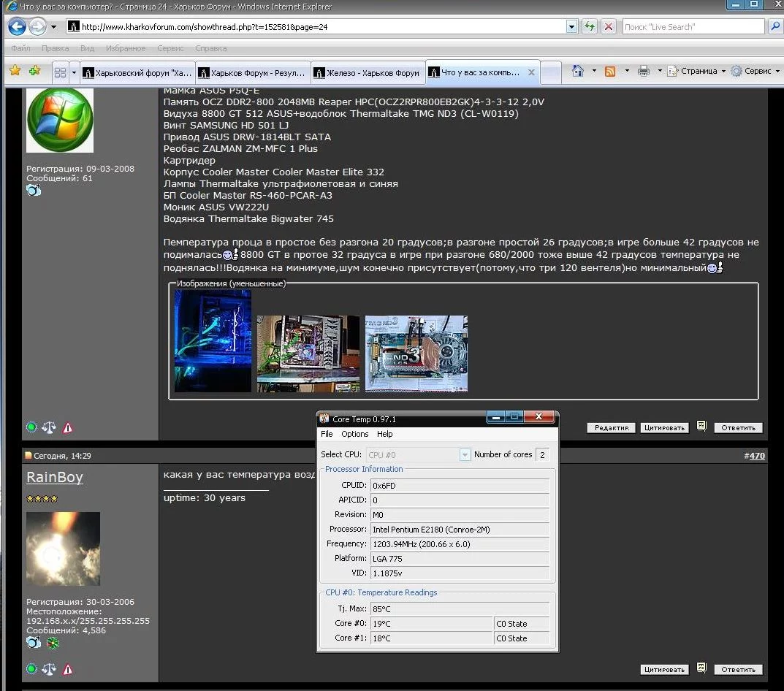Open the Вид menu
The image size is (784, 691).
tap(87, 48)
